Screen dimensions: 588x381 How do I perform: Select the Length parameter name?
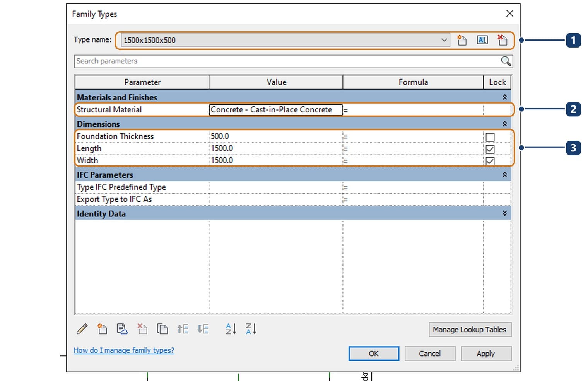[89, 148]
